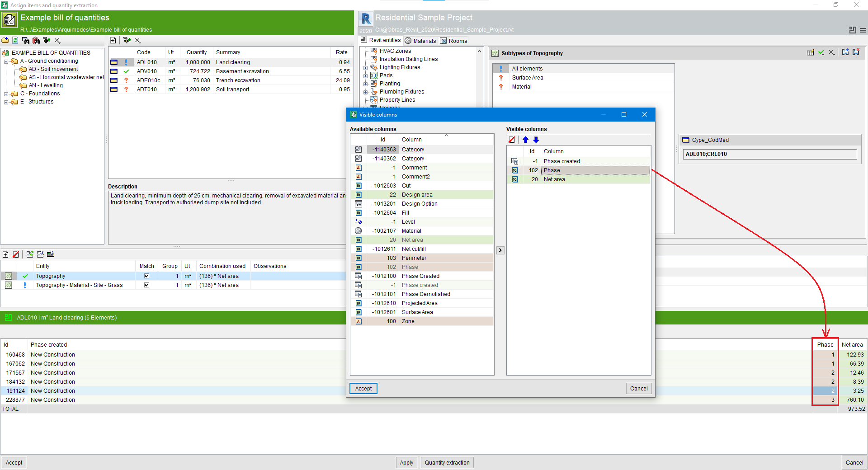Click the tree tool icon in the chapters toolbar
Image resolution: width=868 pixels, height=470 pixels.
click(x=47, y=40)
